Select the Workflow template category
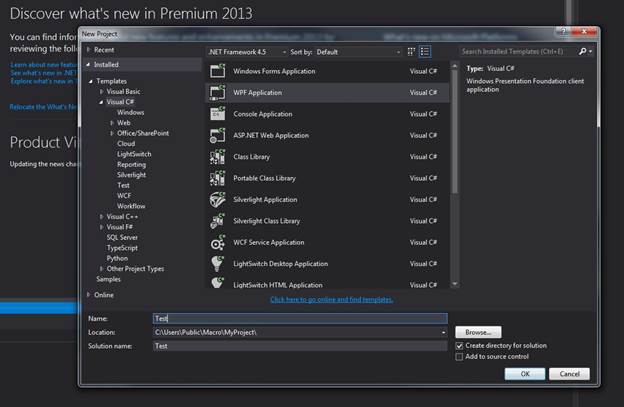The height and width of the screenshot is (407, 624). click(131, 206)
